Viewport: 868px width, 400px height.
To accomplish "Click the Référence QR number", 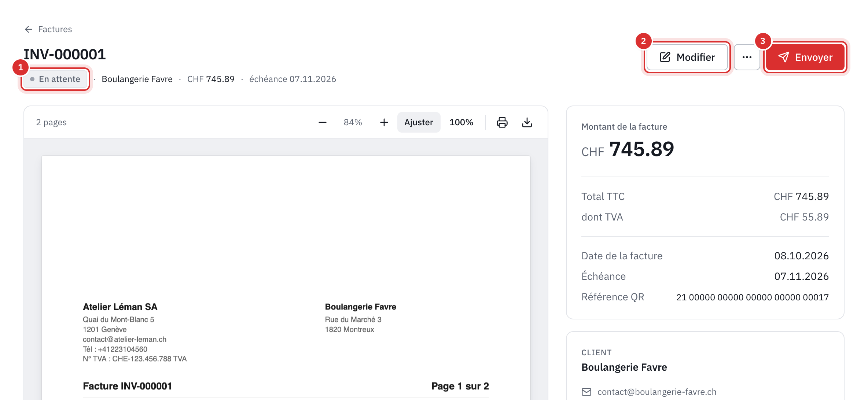I will pos(753,297).
